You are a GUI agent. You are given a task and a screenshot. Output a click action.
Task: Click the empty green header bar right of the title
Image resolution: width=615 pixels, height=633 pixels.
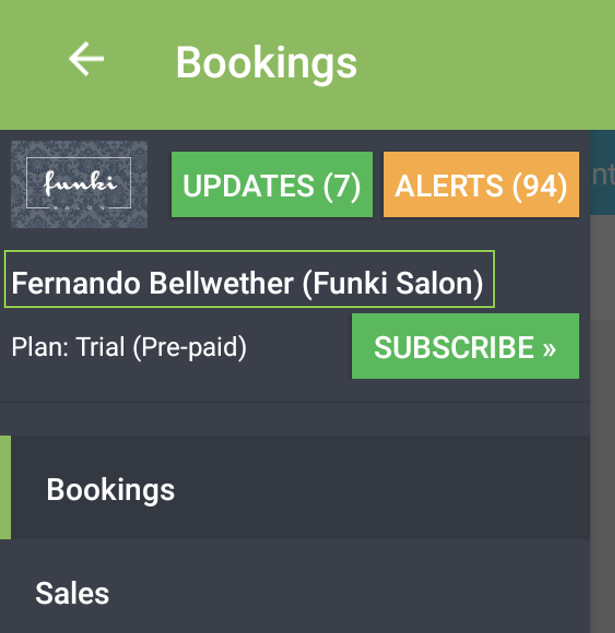point(480,62)
